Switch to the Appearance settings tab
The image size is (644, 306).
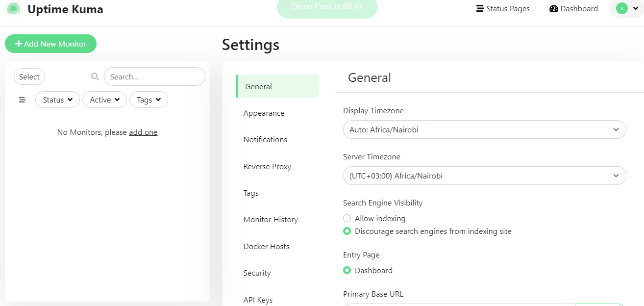point(264,113)
